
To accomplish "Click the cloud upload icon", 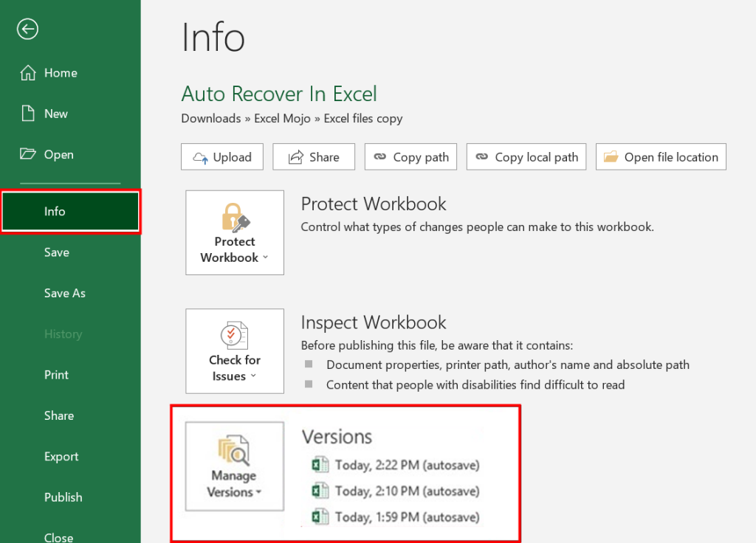I will pyautogui.click(x=201, y=157).
